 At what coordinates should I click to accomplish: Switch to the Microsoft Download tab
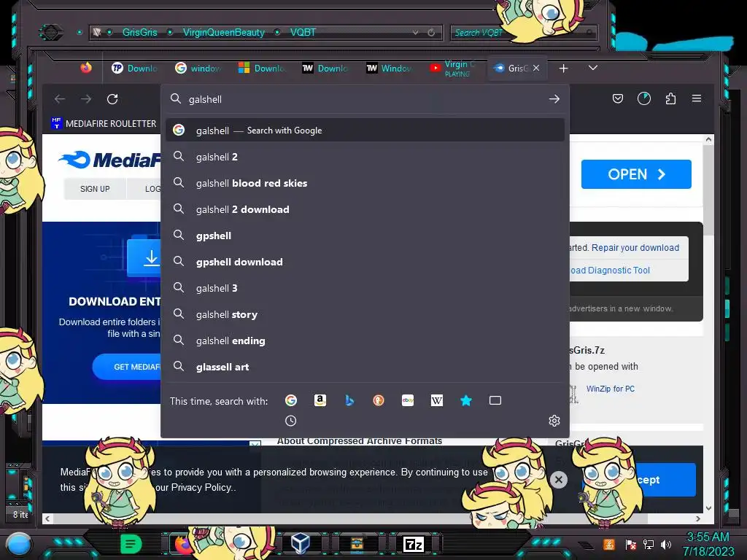pos(262,68)
